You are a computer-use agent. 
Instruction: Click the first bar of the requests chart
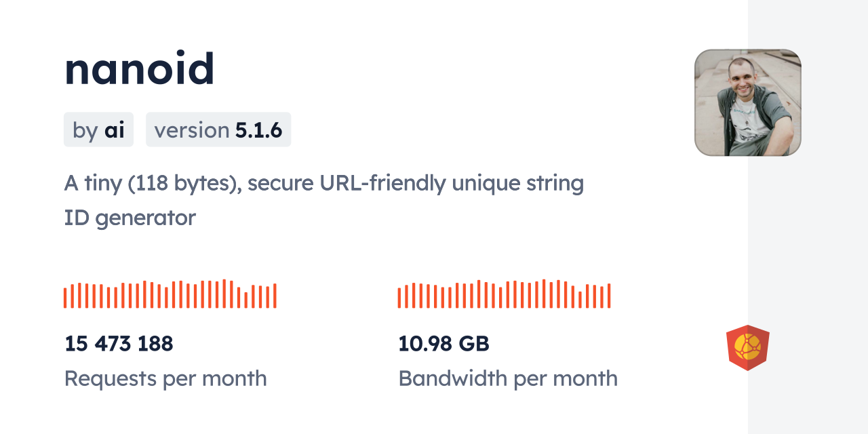pyautogui.click(x=65, y=298)
